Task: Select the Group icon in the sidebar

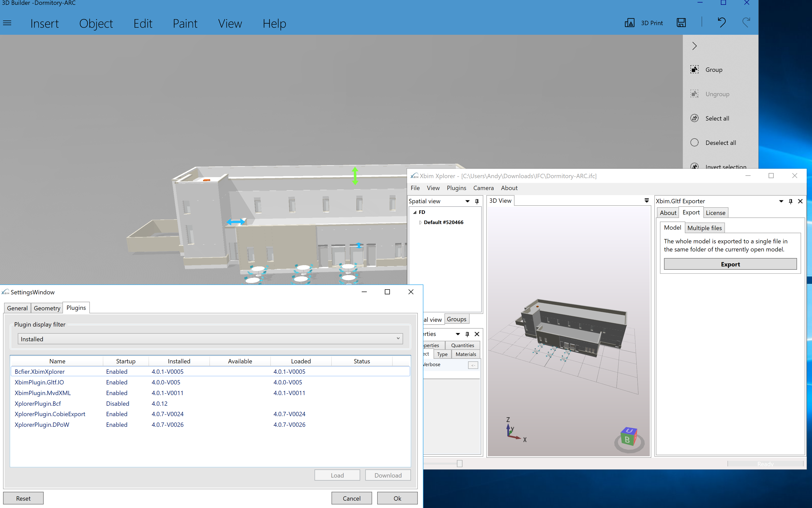Action: [695, 70]
